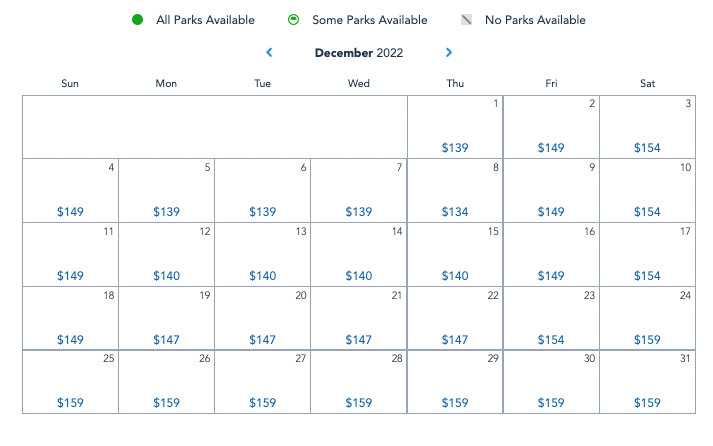This screenshot has width=713, height=446.
Task: Select December 3 priced at $154
Action: click(x=647, y=127)
